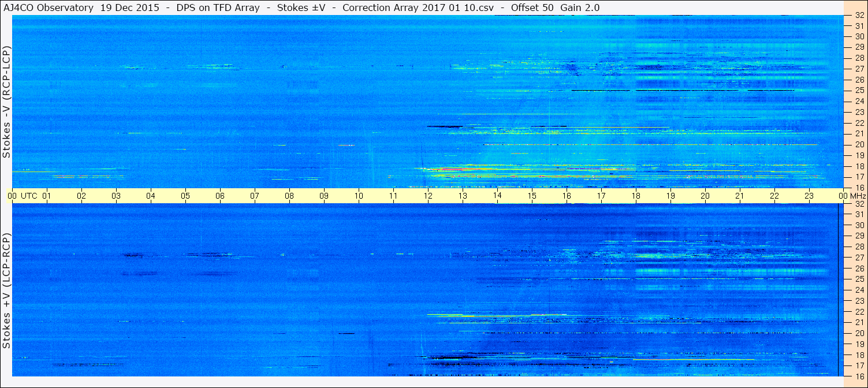
Task: Select the 15 hour tick on time strip
Action: [x=532, y=196]
